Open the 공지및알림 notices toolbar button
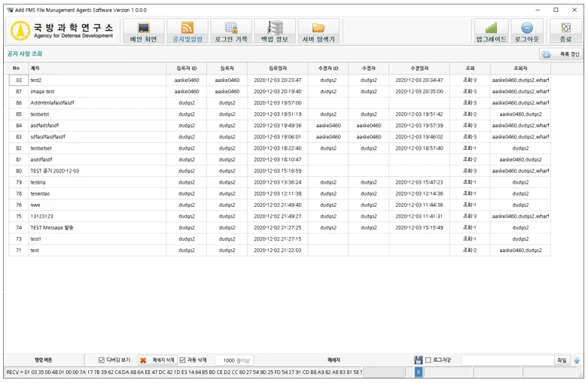Viewport: 588px width, 383px height. [x=187, y=31]
